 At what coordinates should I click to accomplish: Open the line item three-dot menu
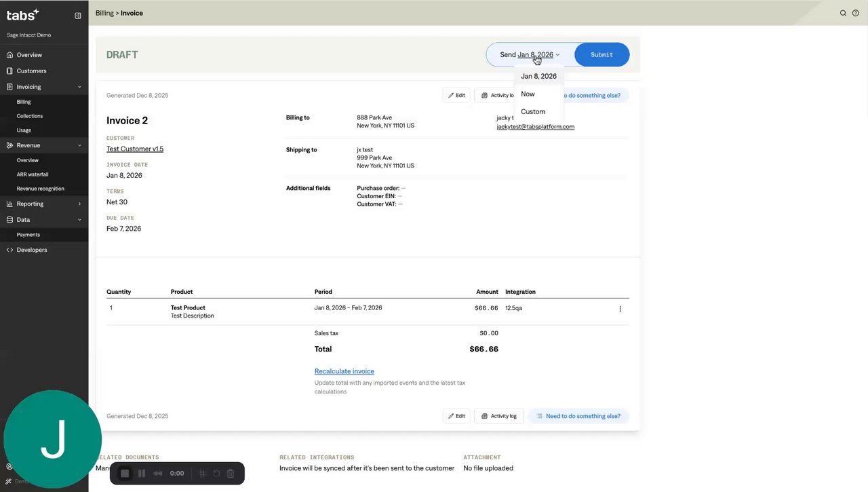point(620,309)
